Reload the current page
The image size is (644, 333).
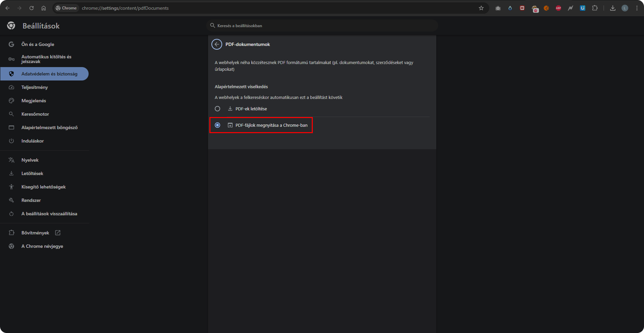pos(32,8)
